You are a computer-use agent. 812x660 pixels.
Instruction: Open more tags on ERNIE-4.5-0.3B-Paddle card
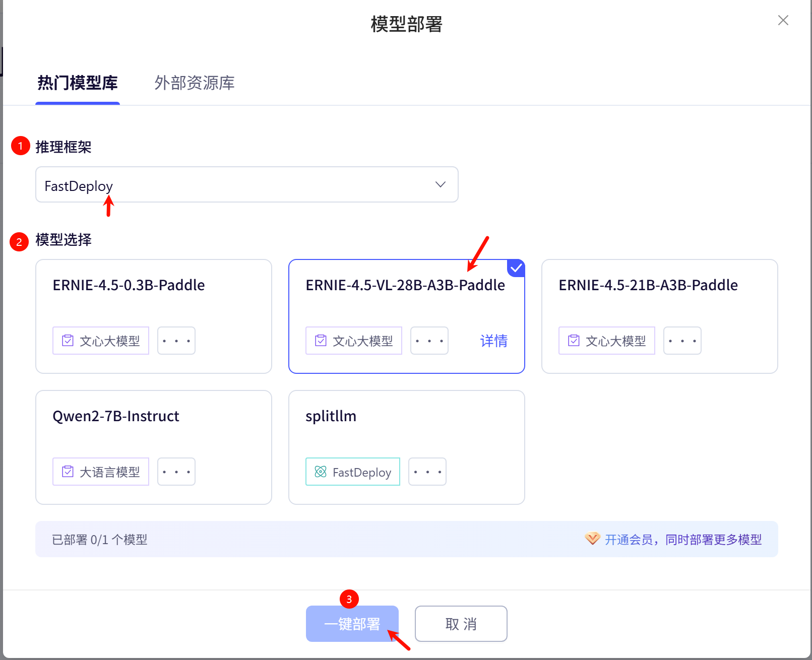176,341
